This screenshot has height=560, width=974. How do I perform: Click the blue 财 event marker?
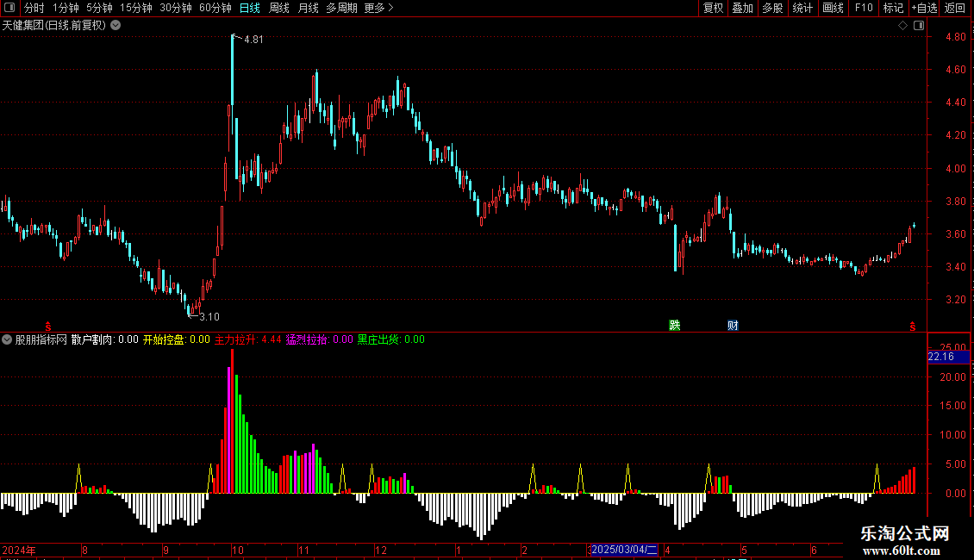pyautogui.click(x=733, y=326)
